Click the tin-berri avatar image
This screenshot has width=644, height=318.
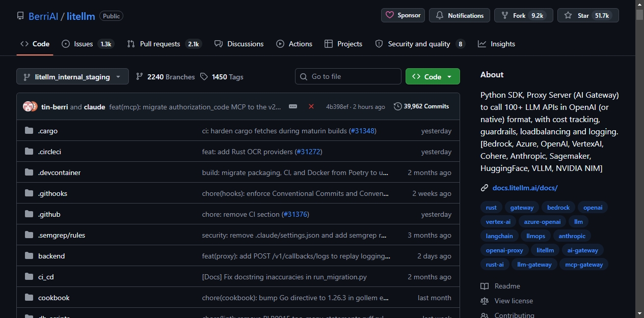pyautogui.click(x=28, y=107)
